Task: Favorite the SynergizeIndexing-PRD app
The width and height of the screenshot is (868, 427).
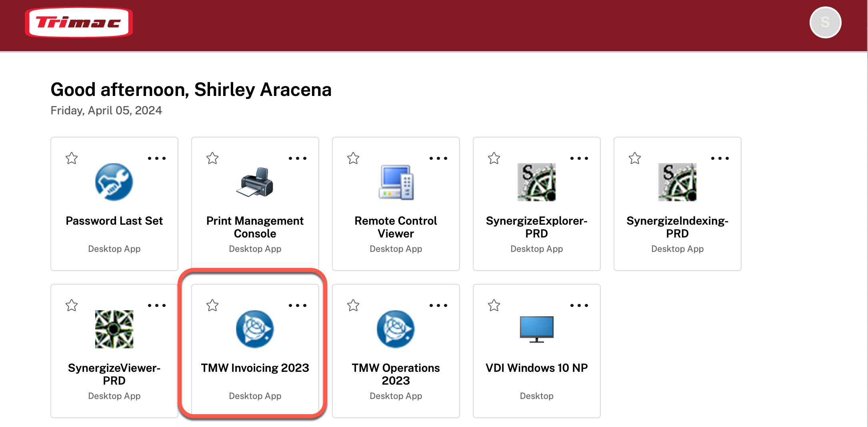Action: coord(635,158)
